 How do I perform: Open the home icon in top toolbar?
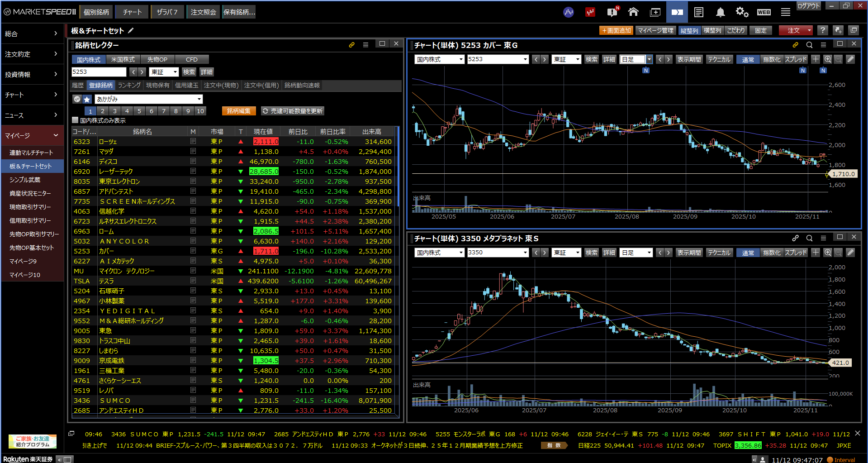(633, 12)
